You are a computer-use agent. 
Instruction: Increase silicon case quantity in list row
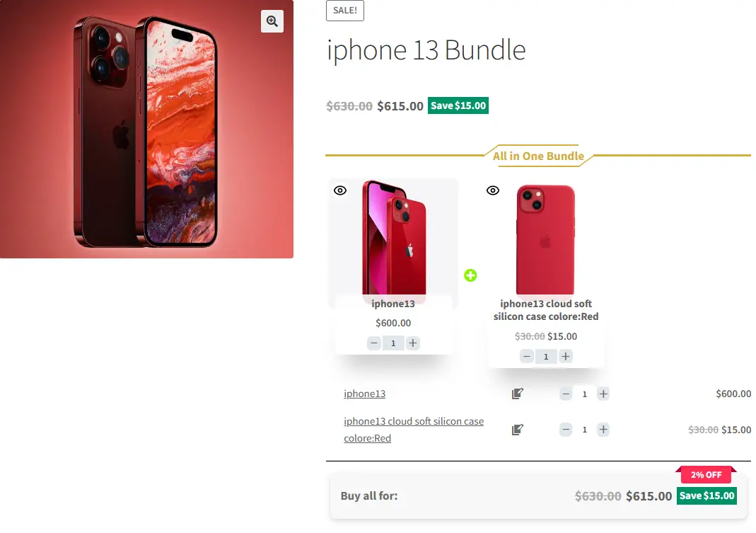coord(603,429)
